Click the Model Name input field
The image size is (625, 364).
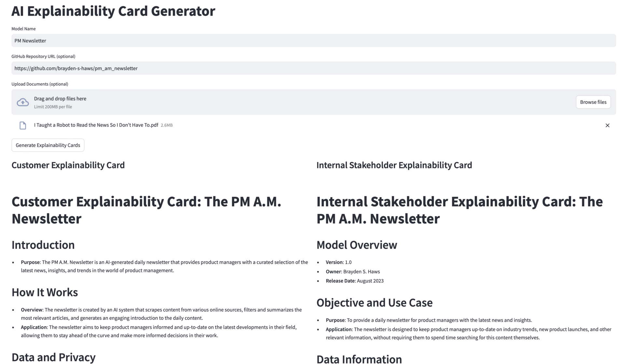(x=312, y=40)
